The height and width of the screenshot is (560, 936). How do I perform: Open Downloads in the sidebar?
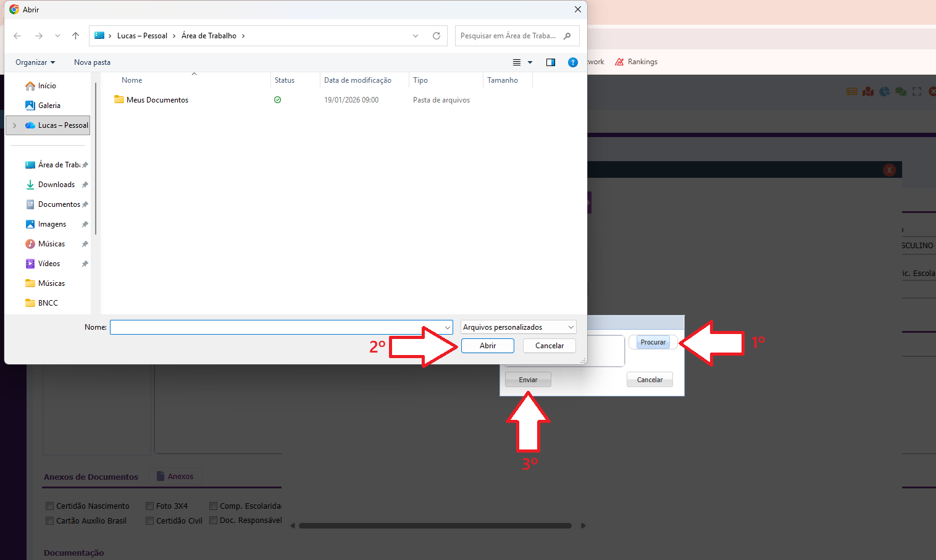pos(56,185)
